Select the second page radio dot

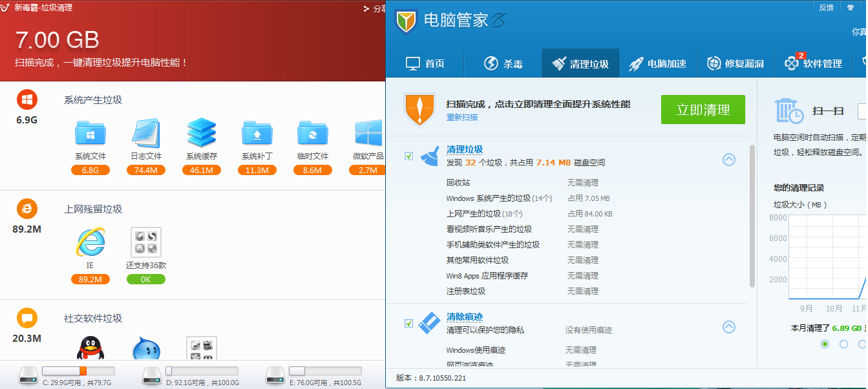843,344
